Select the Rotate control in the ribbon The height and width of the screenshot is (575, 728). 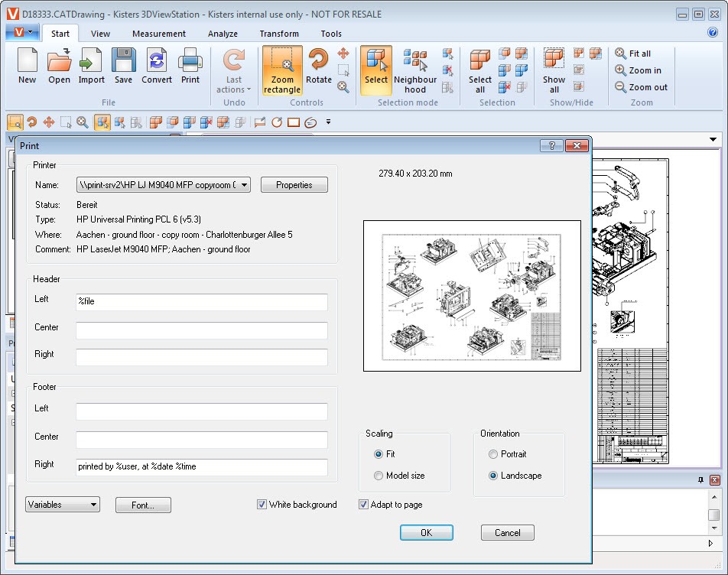click(x=318, y=66)
